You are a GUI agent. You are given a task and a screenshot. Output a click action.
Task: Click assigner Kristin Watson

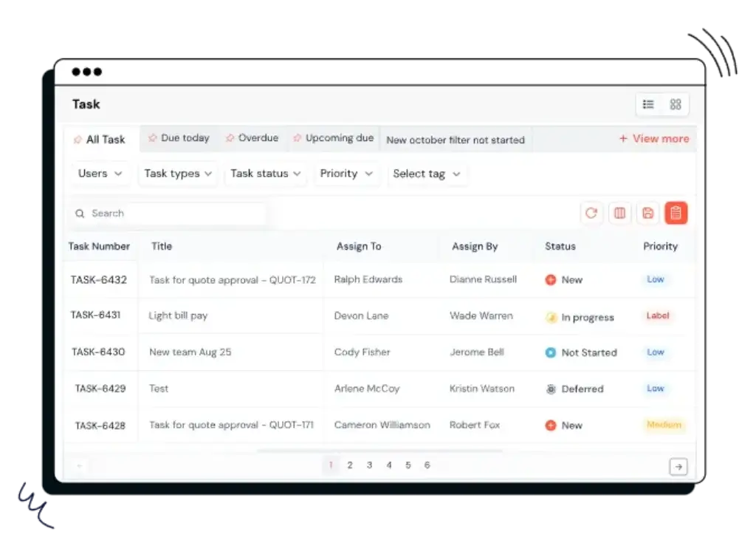coord(481,389)
